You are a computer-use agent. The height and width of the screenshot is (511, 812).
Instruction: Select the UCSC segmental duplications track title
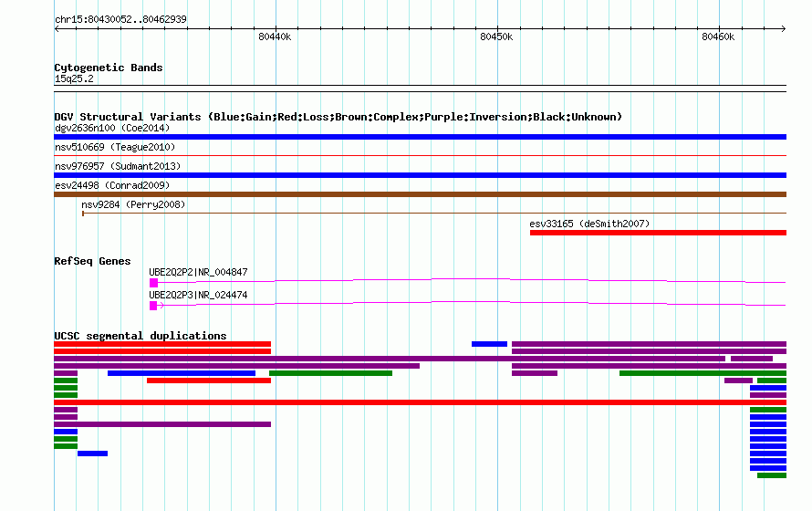[141, 336]
